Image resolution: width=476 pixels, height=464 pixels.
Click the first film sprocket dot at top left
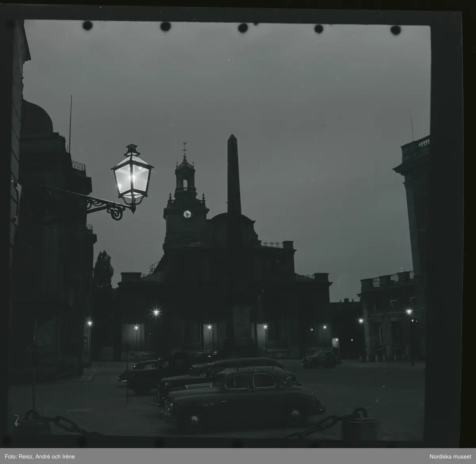(87, 26)
